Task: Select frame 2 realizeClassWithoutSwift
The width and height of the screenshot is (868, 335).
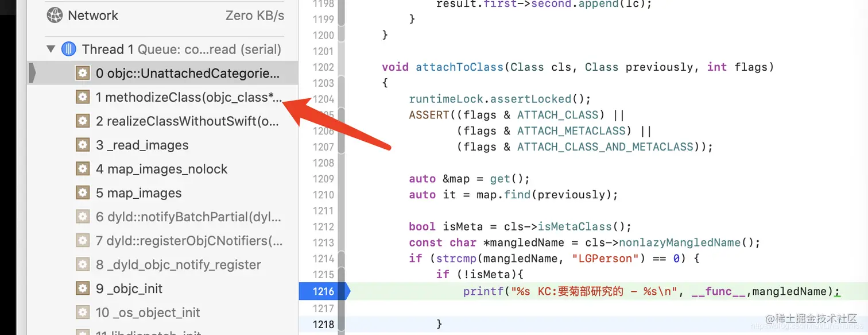Action: (163, 121)
